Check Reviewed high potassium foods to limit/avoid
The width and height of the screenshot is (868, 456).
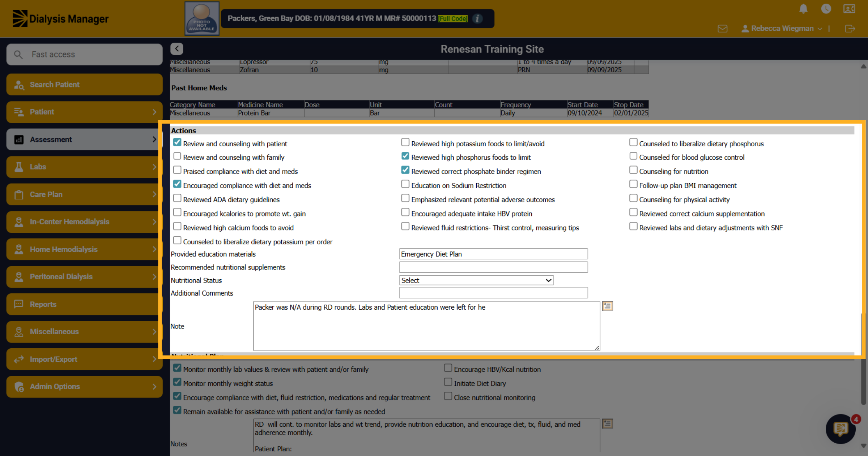coord(405,142)
